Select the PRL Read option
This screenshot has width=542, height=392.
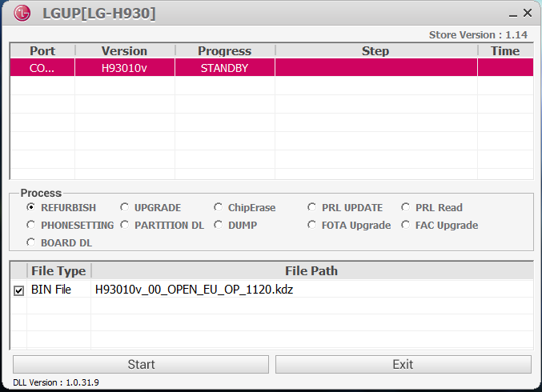[x=406, y=208]
